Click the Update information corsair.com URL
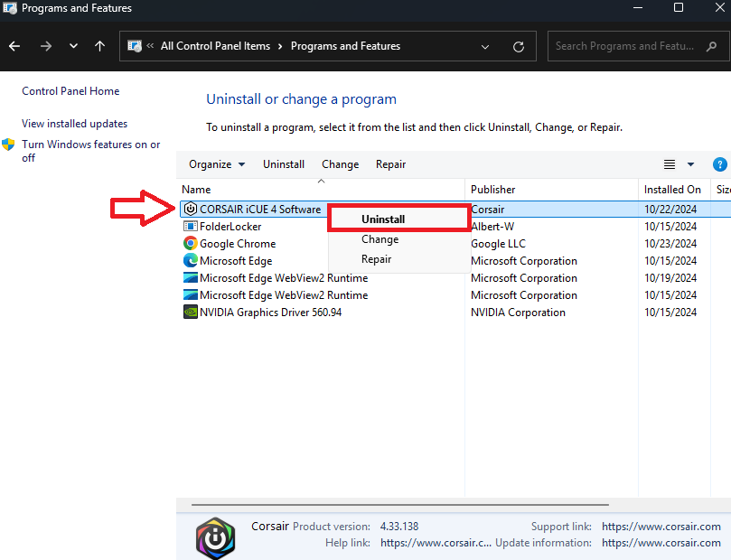Viewport: 731px width, 560px height. pyautogui.click(x=661, y=543)
